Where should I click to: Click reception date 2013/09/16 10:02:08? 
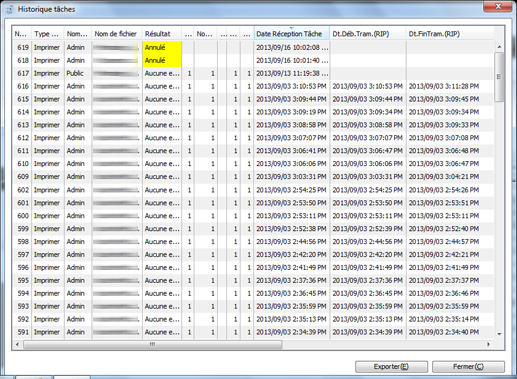(x=292, y=48)
